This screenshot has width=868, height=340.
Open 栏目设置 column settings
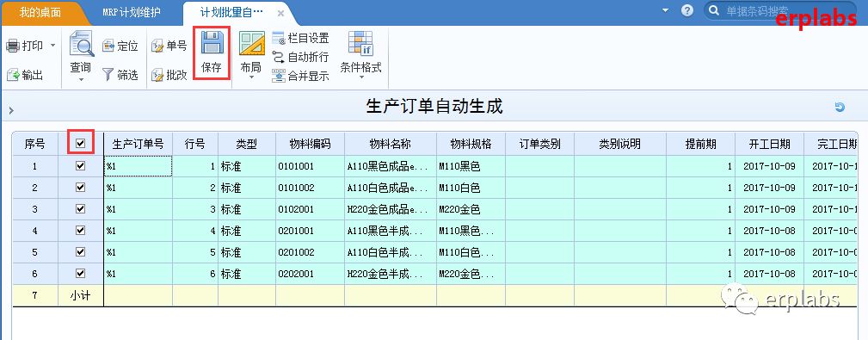300,38
